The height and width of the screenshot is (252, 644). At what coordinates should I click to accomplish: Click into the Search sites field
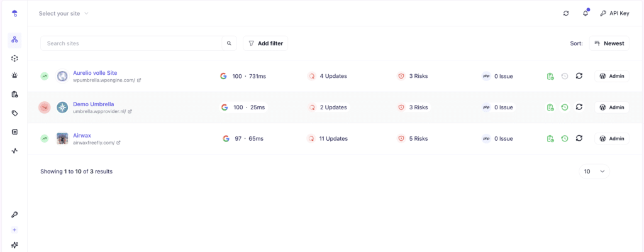[132, 43]
